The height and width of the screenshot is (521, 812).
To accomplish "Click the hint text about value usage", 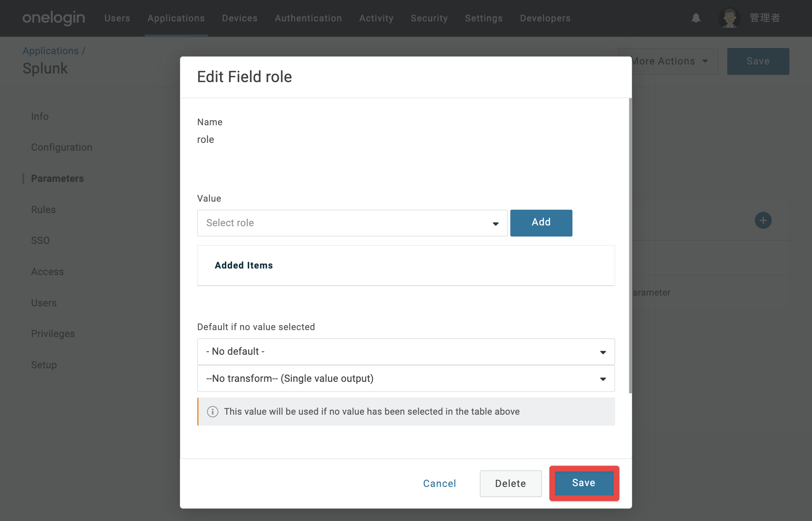I will (x=372, y=411).
